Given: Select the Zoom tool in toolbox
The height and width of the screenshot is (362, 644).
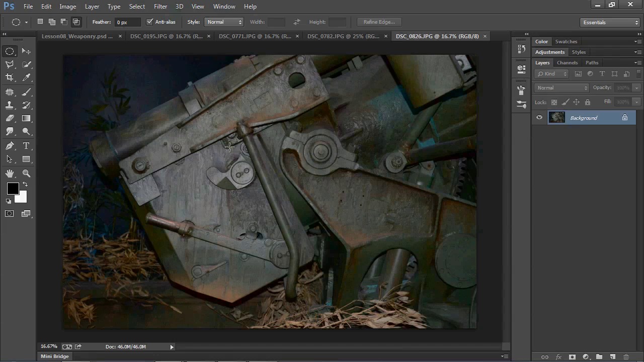Looking at the screenshot, I should tap(26, 173).
